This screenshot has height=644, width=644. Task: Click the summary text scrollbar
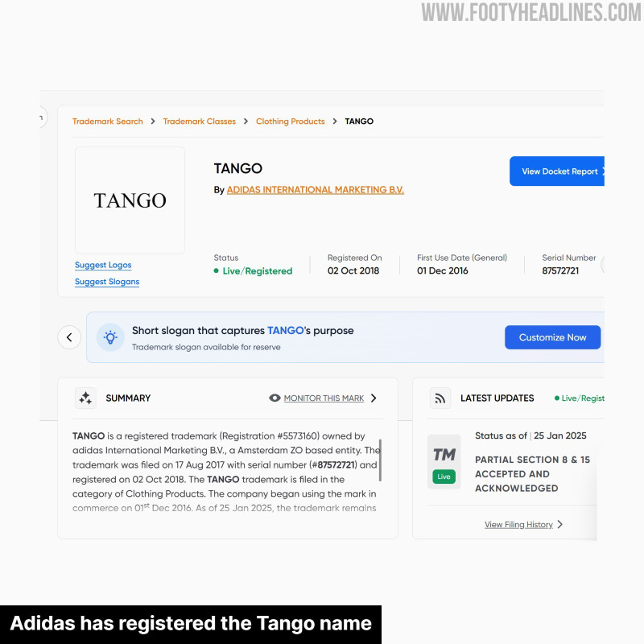tap(380, 460)
